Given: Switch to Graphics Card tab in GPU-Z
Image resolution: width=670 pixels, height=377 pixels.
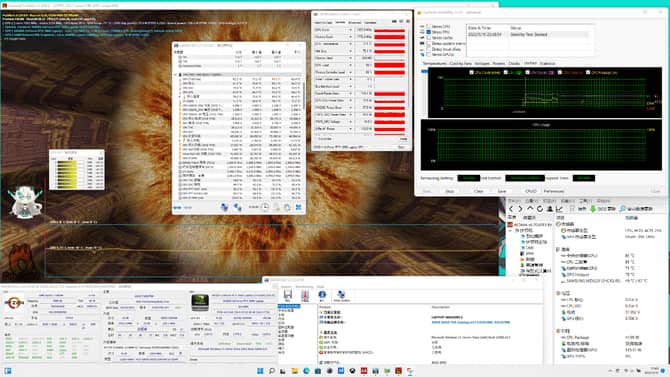Looking at the screenshot, I should click(x=323, y=22).
